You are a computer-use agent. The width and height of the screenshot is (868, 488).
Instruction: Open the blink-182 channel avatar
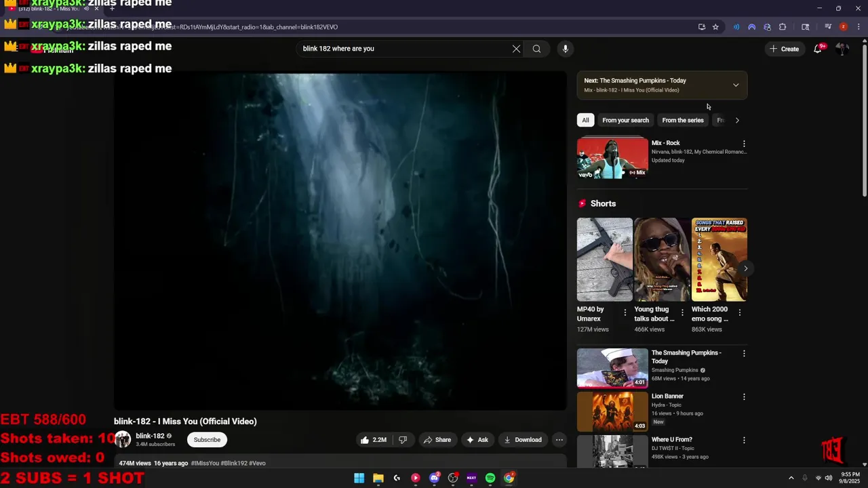(123, 439)
